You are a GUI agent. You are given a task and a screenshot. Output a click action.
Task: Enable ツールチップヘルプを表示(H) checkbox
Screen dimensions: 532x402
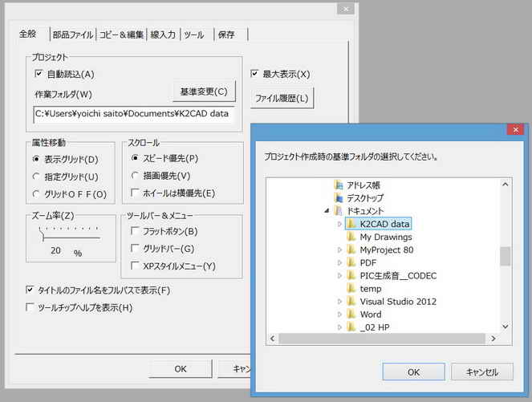pos(30,307)
